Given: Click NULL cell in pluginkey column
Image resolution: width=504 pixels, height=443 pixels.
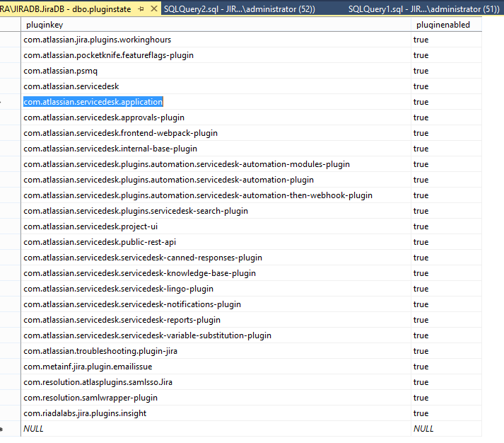Looking at the screenshot, I should click(216, 429).
